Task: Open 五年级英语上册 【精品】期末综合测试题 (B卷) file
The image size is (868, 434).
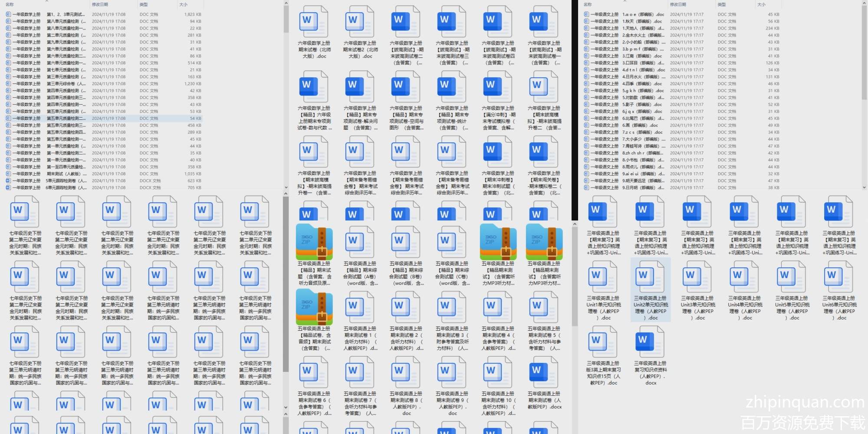Action: (x=406, y=242)
